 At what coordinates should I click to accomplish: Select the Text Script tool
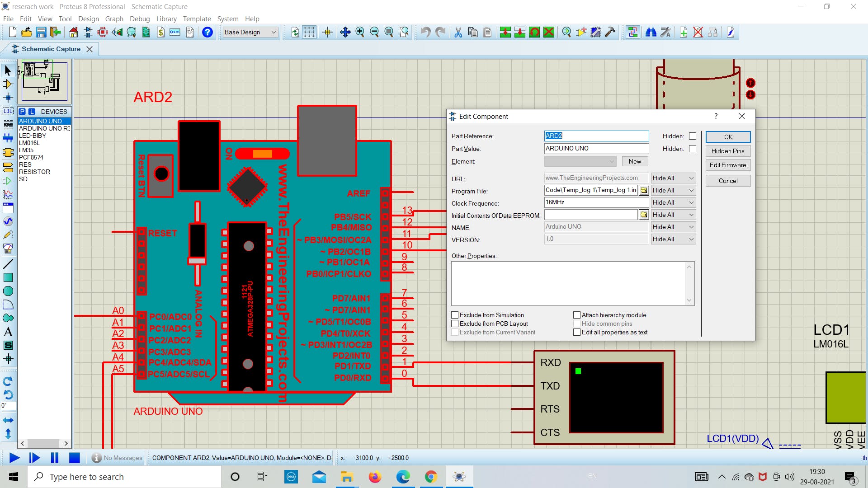point(8,125)
